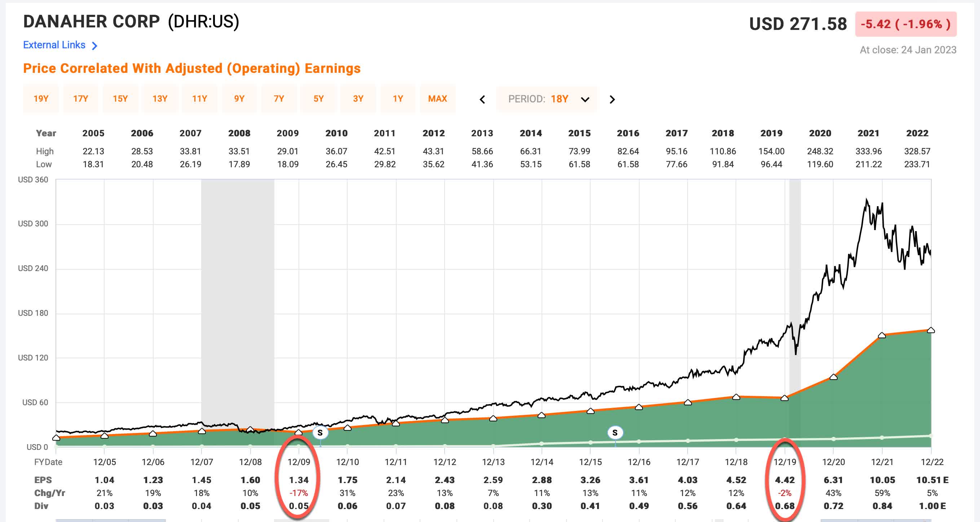Select the 19Y time range button

click(41, 98)
